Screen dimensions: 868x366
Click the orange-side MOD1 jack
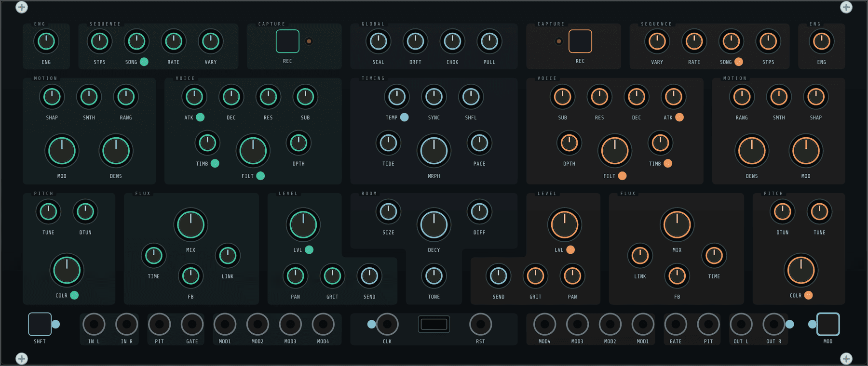click(643, 325)
